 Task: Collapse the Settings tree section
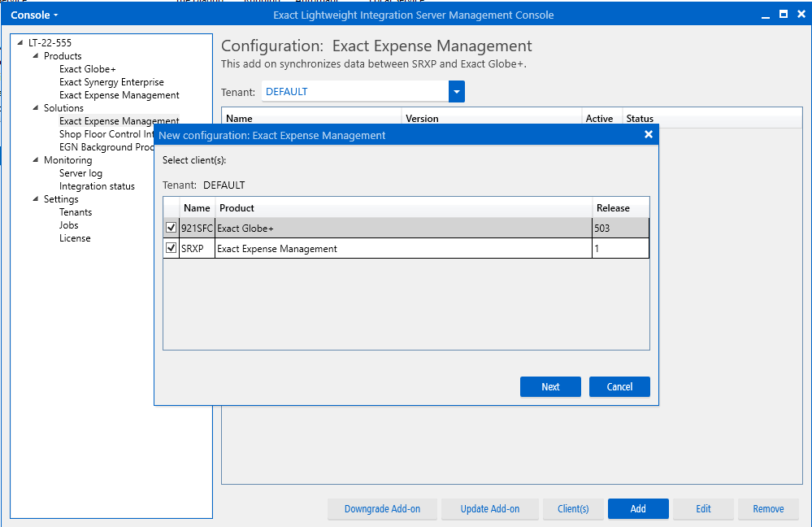pos(36,199)
